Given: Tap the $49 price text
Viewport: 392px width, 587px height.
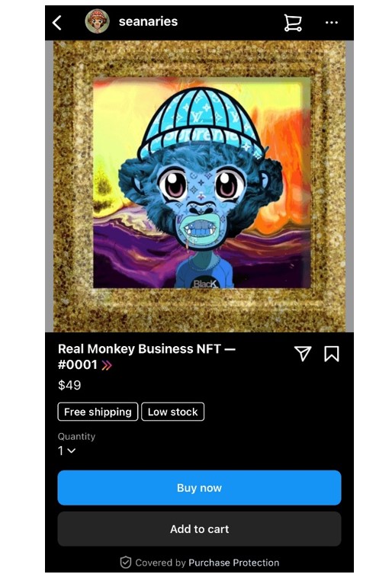Looking at the screenshot, I should point(69,385).
